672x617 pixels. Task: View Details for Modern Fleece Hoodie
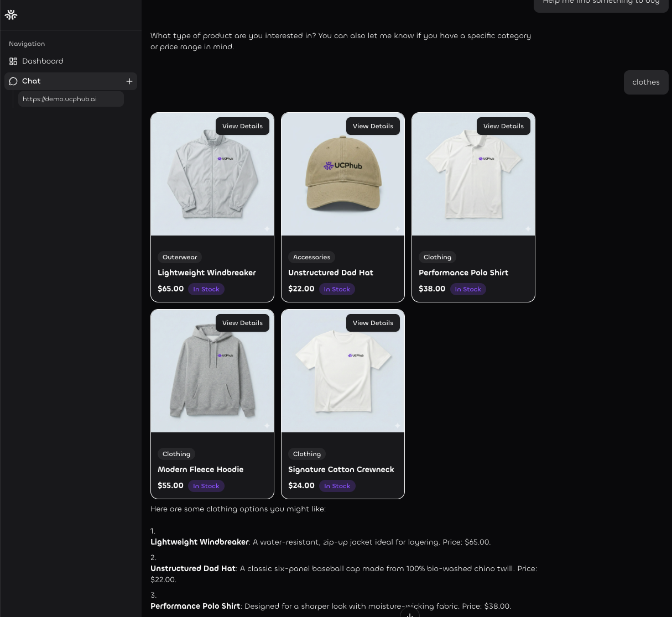coord(242,323)
